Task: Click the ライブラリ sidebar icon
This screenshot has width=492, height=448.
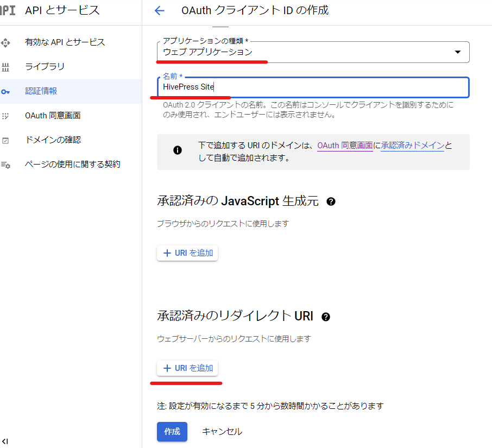Action: tap(5, 67)
